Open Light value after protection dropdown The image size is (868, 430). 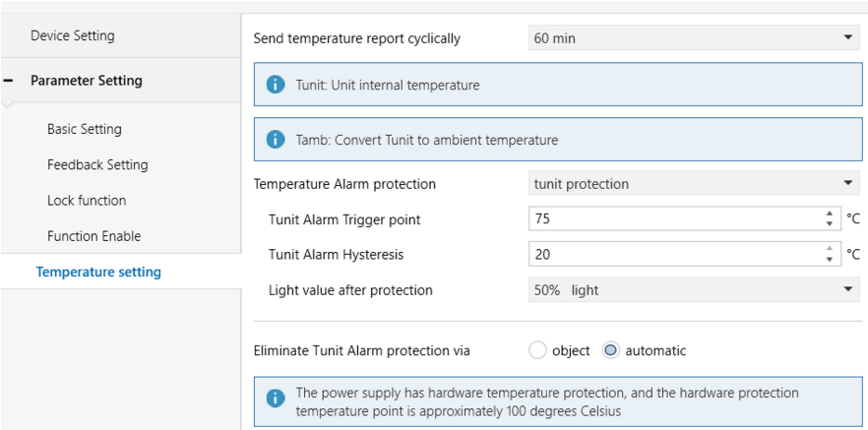coord(694,290)
